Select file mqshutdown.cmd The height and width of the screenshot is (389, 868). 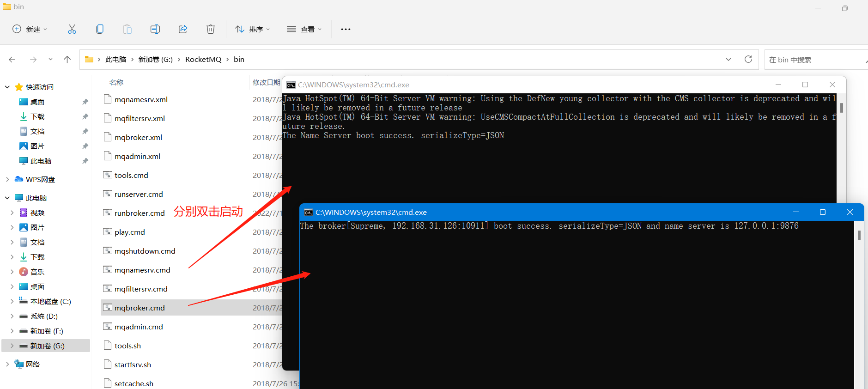click(145, 251)
